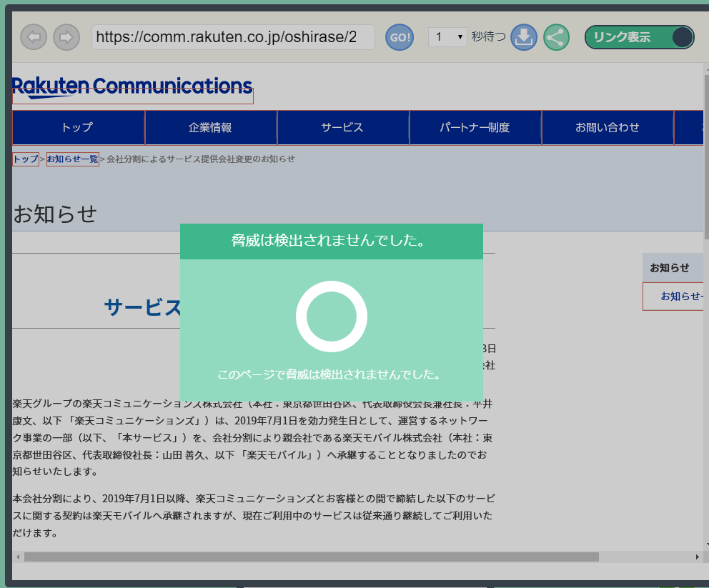Click the white circle in the result popup
709x588 pixels.
(x=331, y=317)
